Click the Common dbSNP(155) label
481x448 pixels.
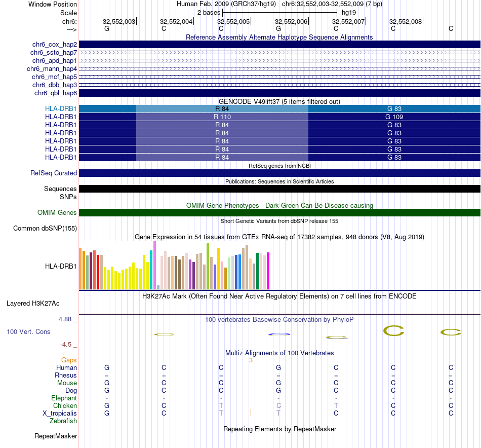coord(45,229)
